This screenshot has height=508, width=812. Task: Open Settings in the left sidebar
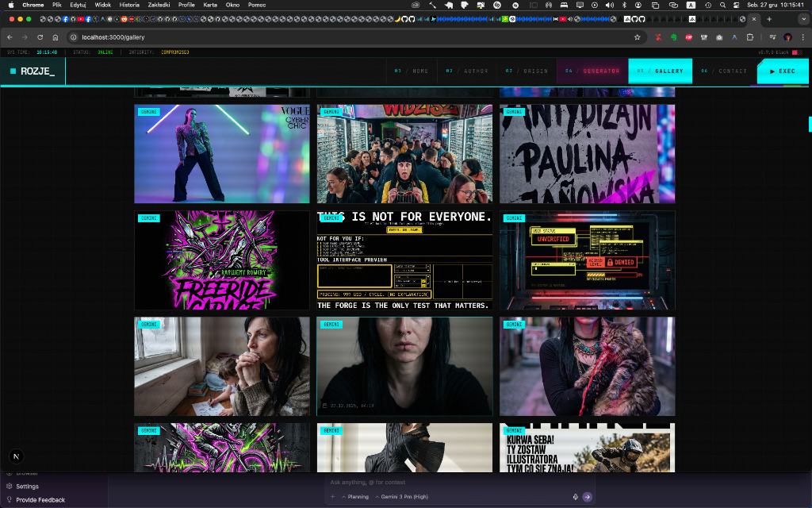(27, 487)
